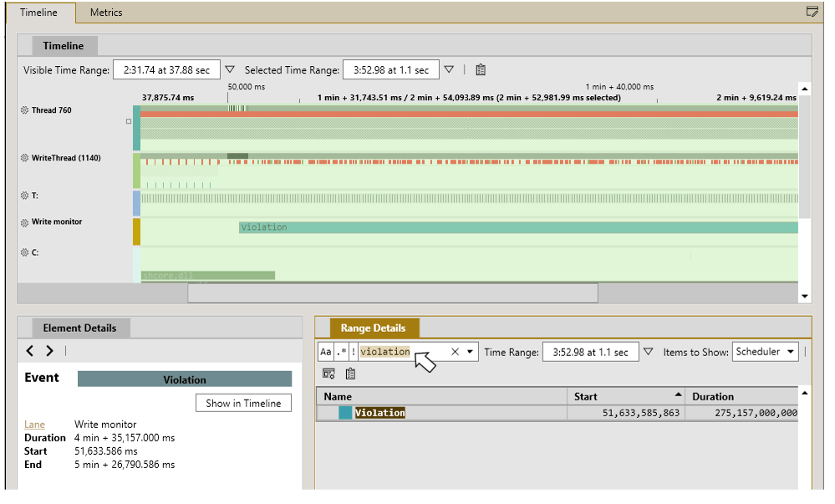
Task: Switch to the Metrics tab
Action: coord(106,13)
